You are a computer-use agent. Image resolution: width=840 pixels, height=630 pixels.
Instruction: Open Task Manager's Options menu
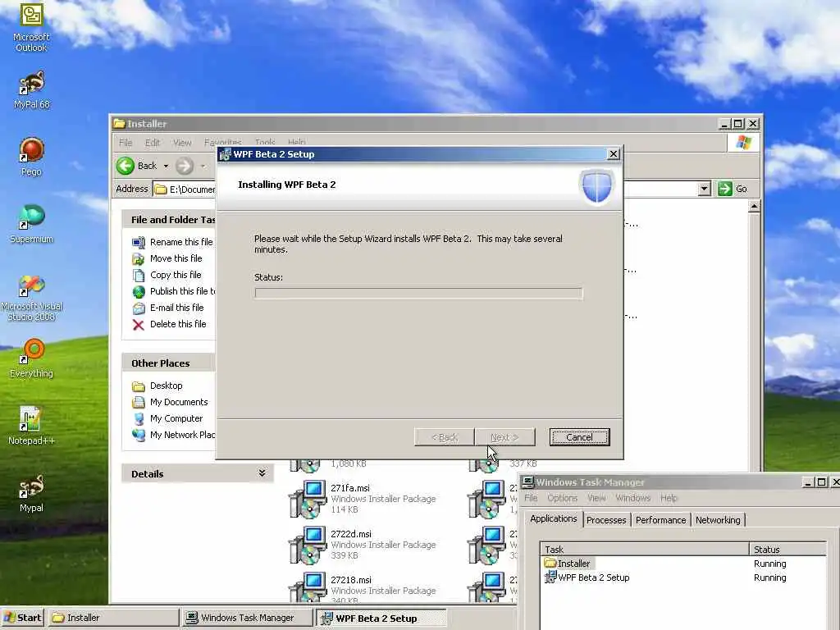pos(562,498)
